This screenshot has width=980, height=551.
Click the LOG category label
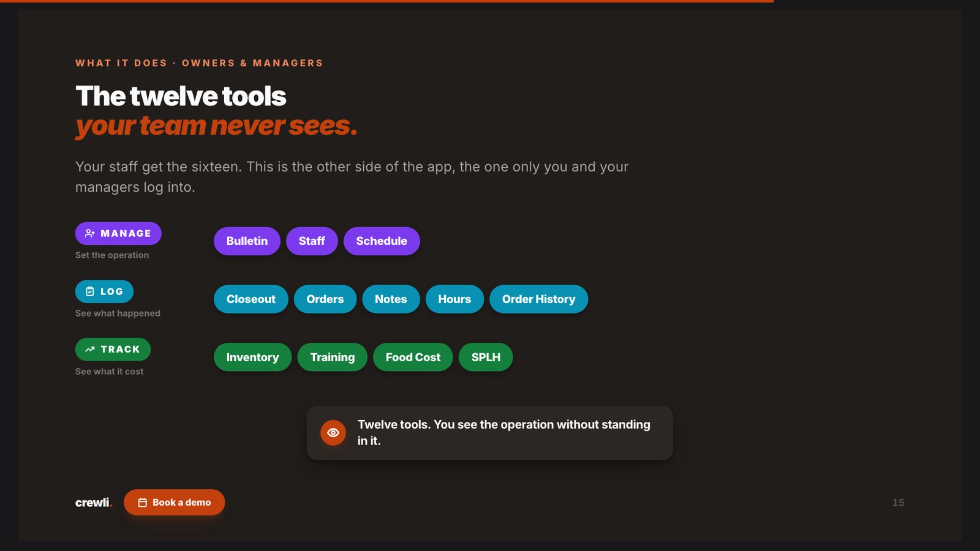(x=104, y=291)
